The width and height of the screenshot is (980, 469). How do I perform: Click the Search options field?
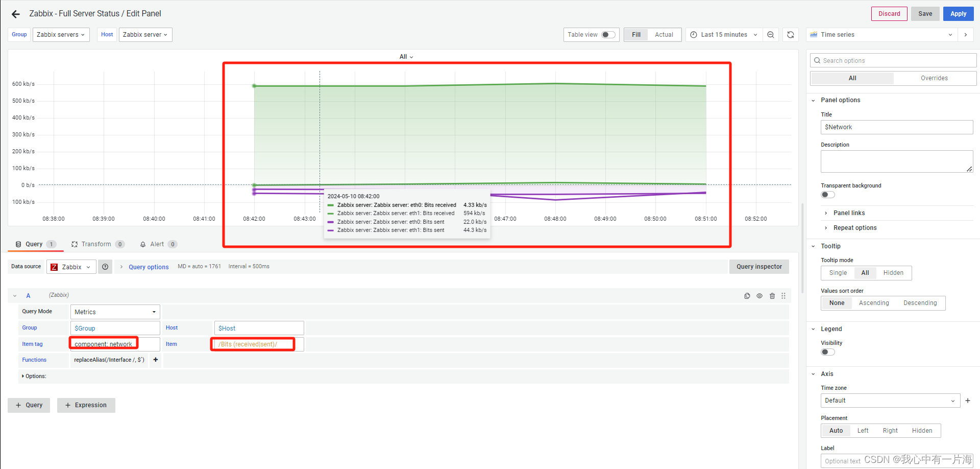893,60
